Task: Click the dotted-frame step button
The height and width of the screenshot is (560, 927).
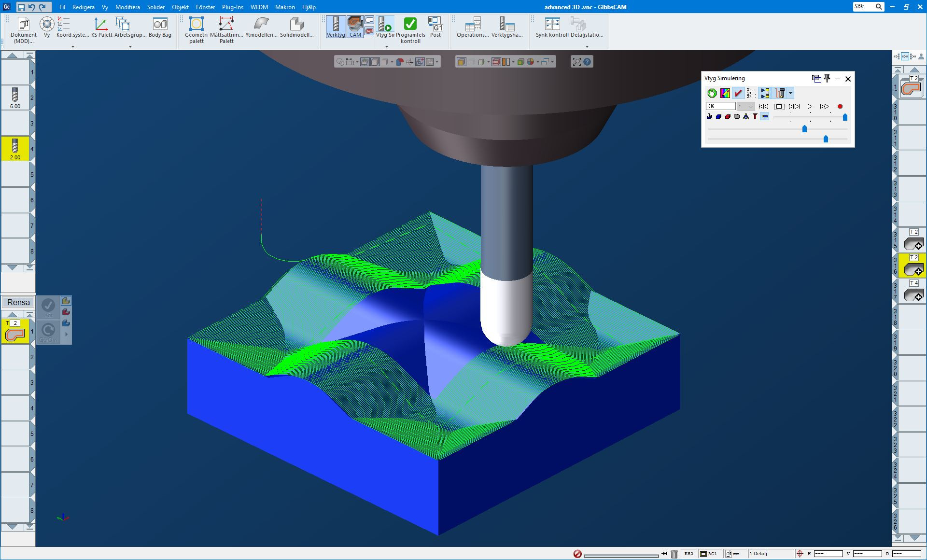Action: [x=779, y=106]
